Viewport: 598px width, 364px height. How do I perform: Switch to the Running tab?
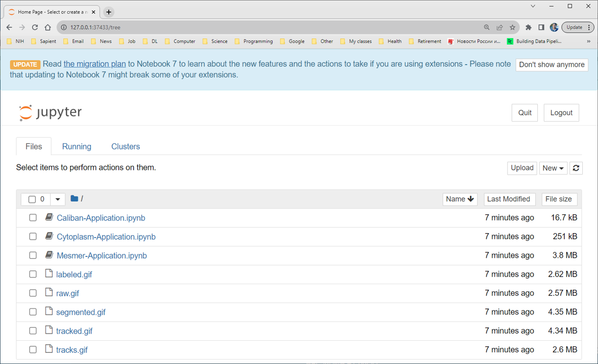(76, 147)
